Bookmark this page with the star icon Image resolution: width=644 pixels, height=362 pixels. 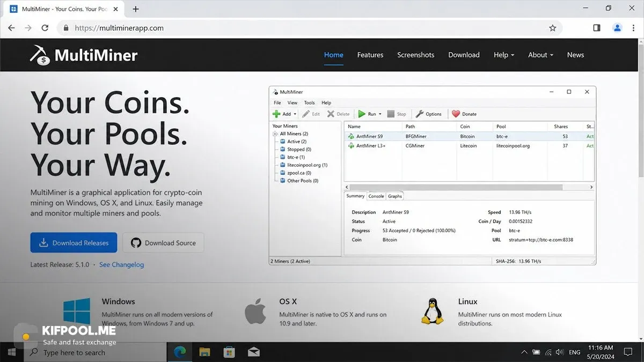552,28
